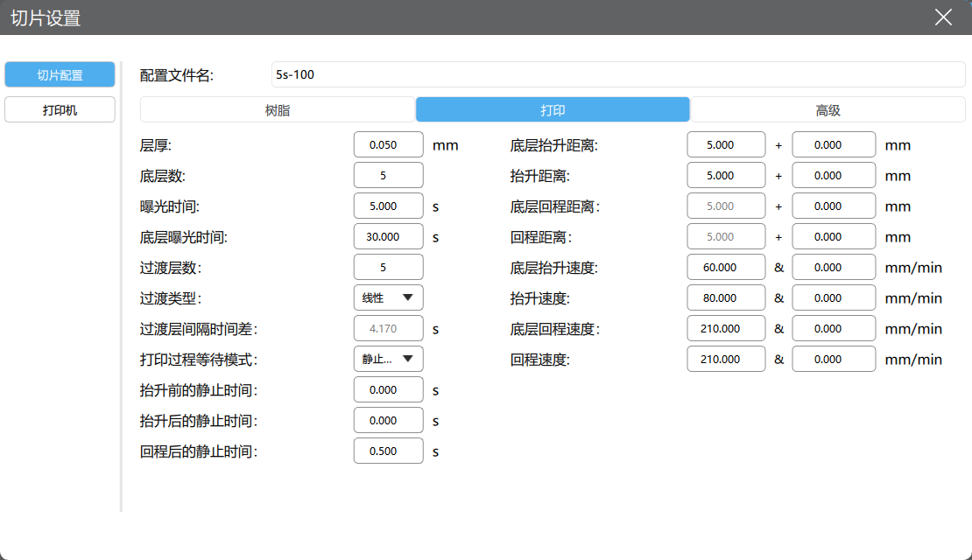Image resolution: width=972 pixels, height=560 pixels.
Task: Close the 切片设置 dialog window
Action: pyautogui.click(x=943, y=17)
